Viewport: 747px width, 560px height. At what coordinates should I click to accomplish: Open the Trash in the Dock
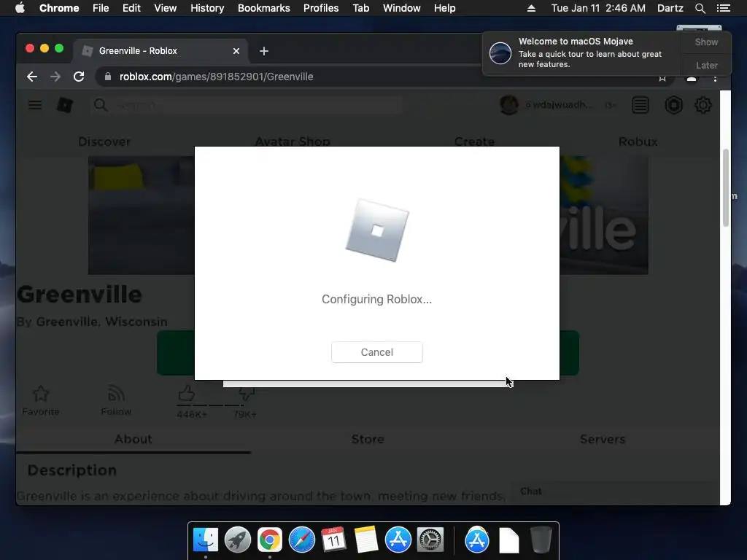541,540
